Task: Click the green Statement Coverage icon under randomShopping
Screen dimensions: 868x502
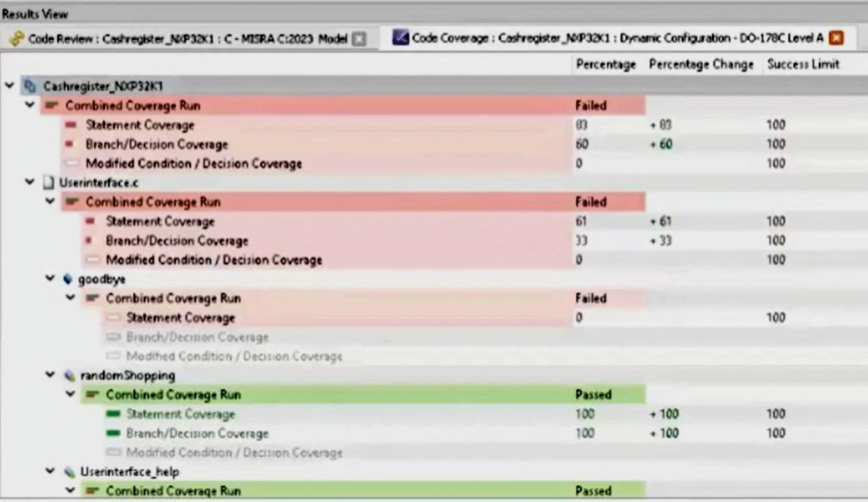Action: point(113,414)
